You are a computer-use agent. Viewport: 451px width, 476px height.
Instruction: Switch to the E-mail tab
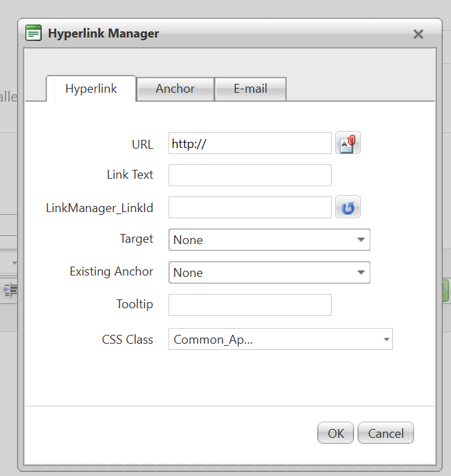point(250,89)
